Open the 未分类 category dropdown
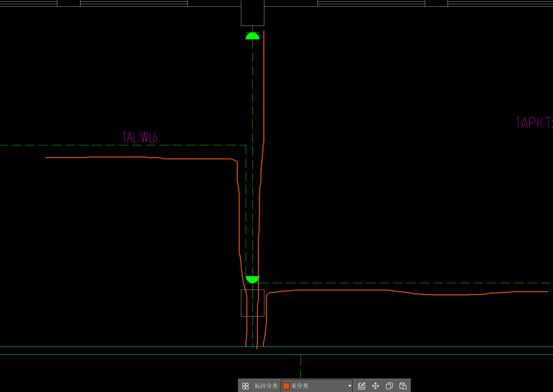Screen dimensions: 553x392 coord(317,386)
